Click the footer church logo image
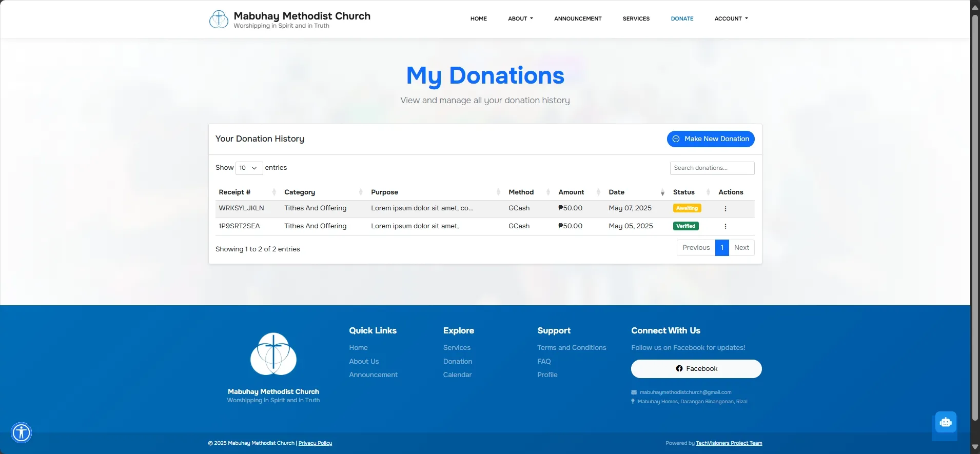The image size is (980, 454). pyautogui.click(x=273, y=354)
